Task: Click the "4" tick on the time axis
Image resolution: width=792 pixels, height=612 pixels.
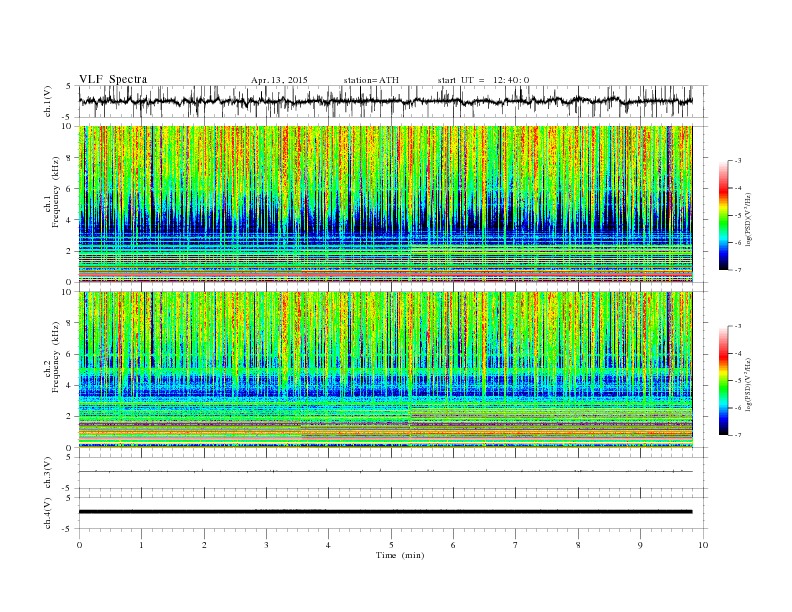Action: [328, 545]
